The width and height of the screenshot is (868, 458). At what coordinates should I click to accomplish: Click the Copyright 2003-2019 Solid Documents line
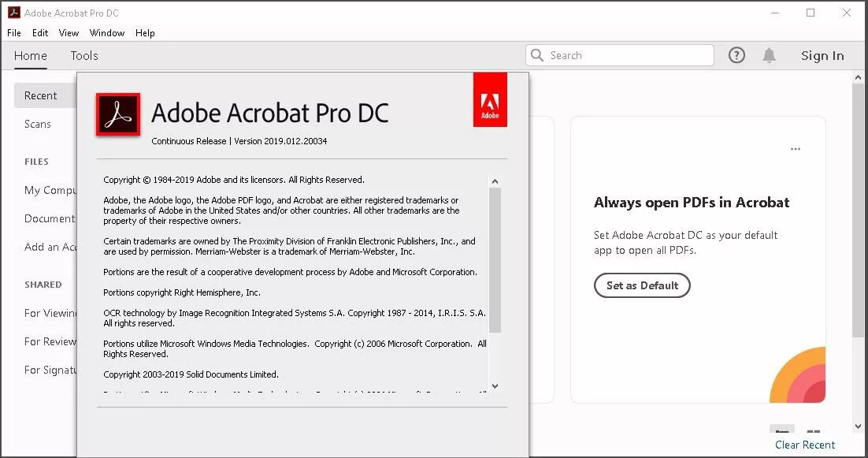point(191,374)
